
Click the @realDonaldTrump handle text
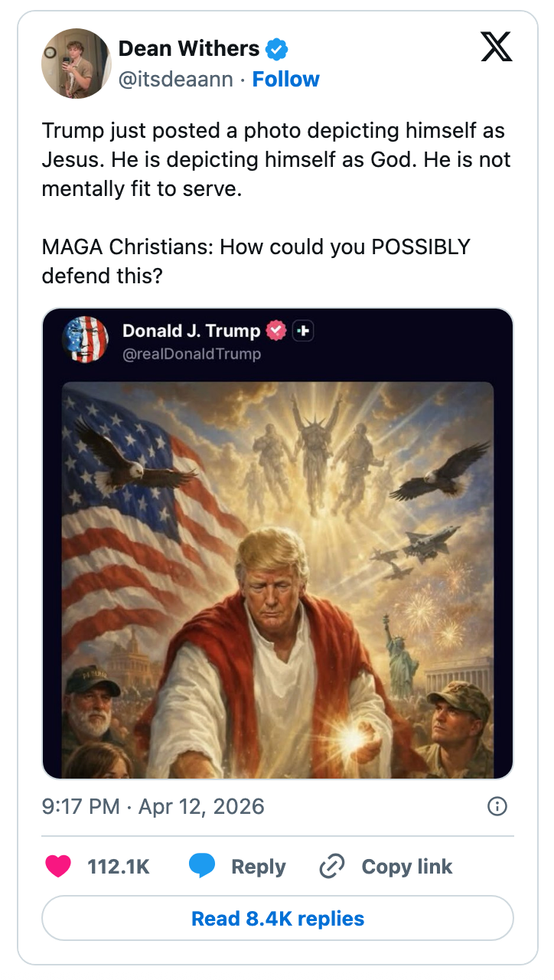pyautogui.click(x=192, y=354)
